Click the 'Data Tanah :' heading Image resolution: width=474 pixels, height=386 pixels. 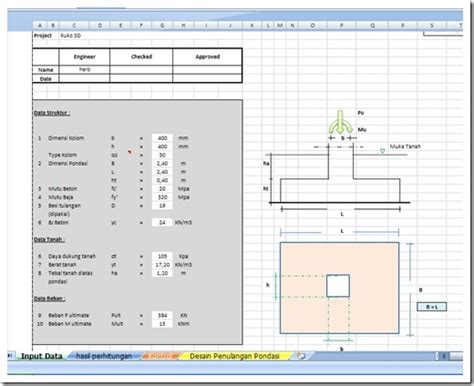pos(49,239)
